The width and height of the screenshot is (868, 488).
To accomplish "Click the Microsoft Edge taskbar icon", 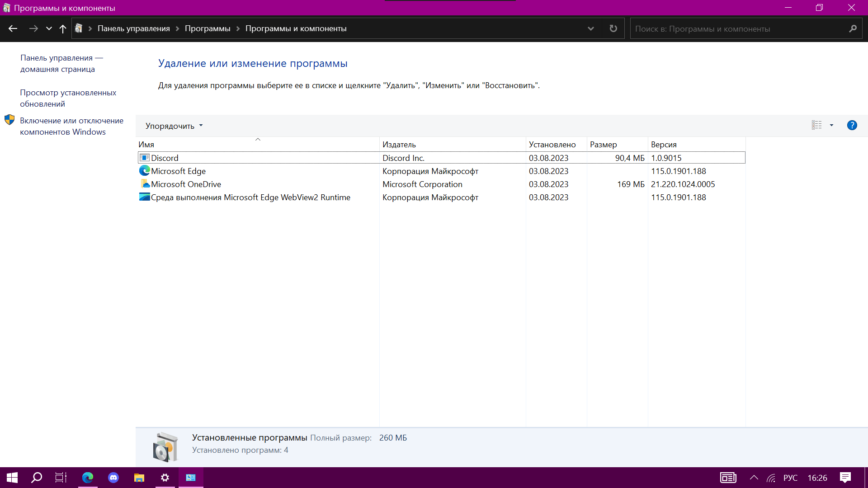I will point(88,478).
